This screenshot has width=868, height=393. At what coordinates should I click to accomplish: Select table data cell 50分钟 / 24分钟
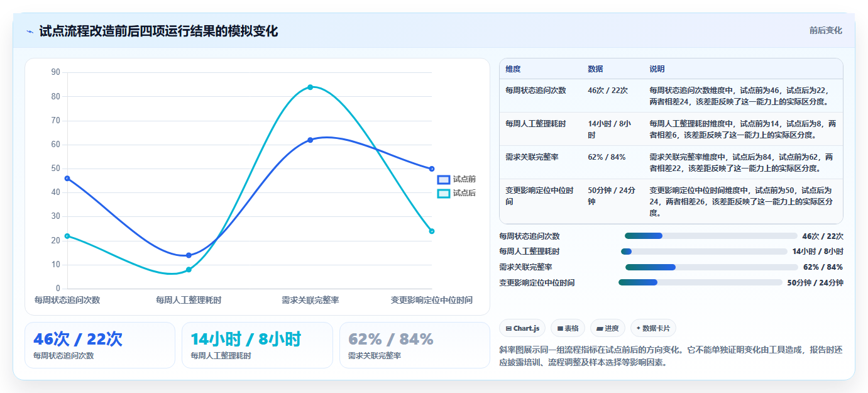pyautogui.click(x=612, y=196)
